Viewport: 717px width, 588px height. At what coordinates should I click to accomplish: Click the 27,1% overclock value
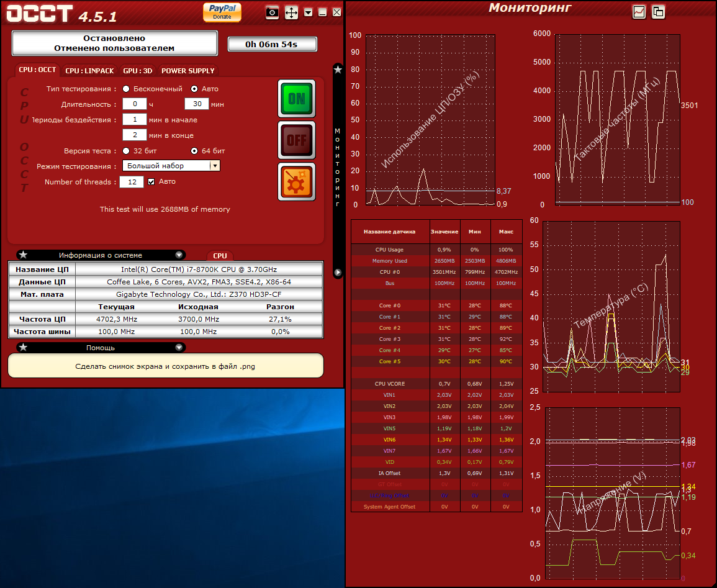click(x=281, y=319)
